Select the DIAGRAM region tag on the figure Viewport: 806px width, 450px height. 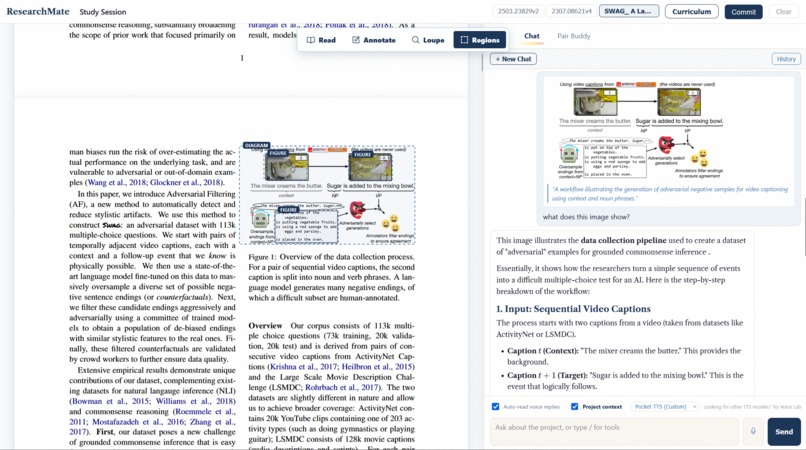[x=256, y=146]
